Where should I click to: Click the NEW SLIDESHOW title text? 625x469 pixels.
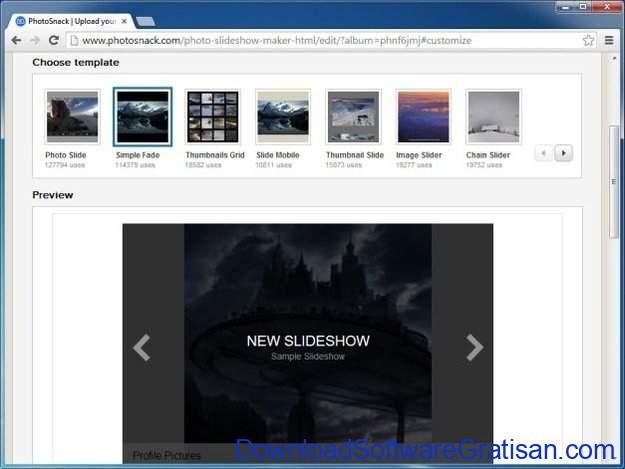(308, 341)
